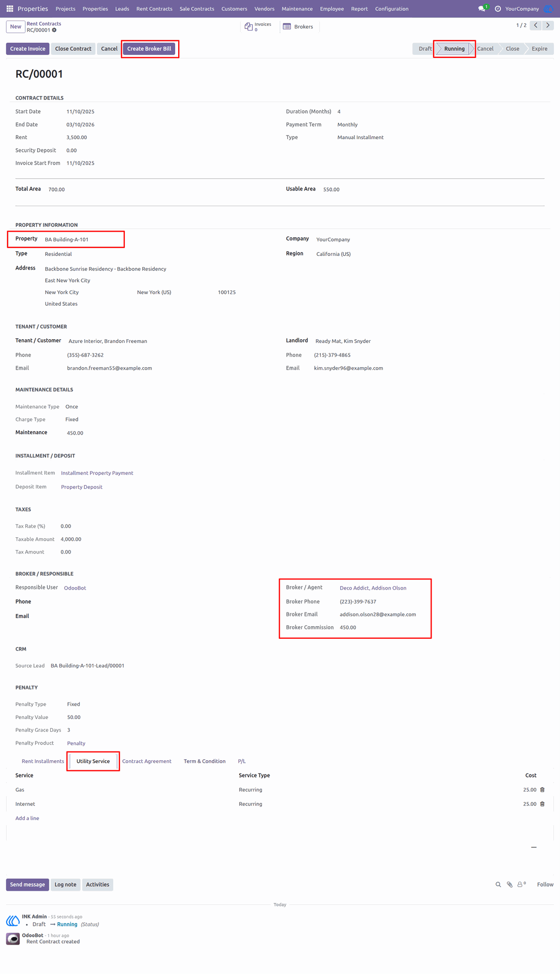
Task: Switch to Utility Service tab
Action: click(93, 761)
